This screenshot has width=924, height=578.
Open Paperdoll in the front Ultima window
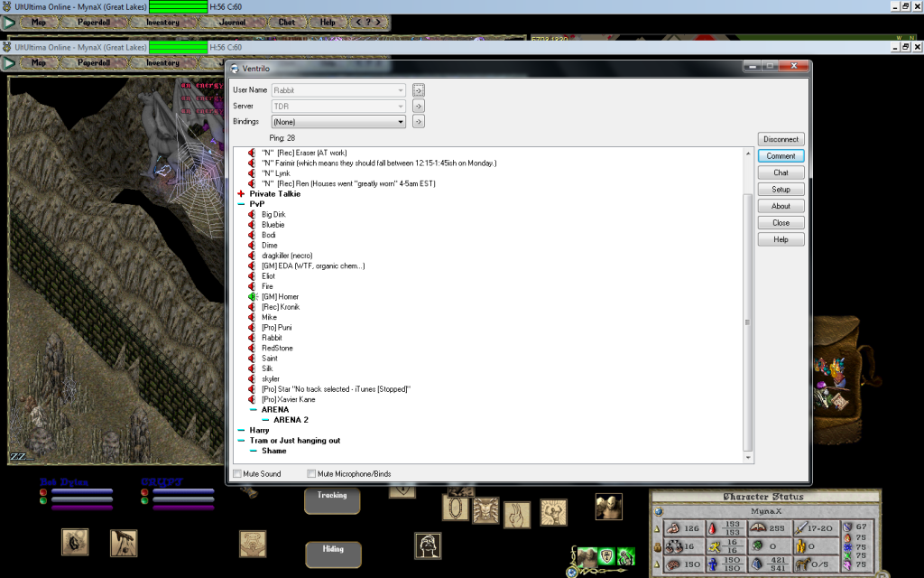coord(94,62)
